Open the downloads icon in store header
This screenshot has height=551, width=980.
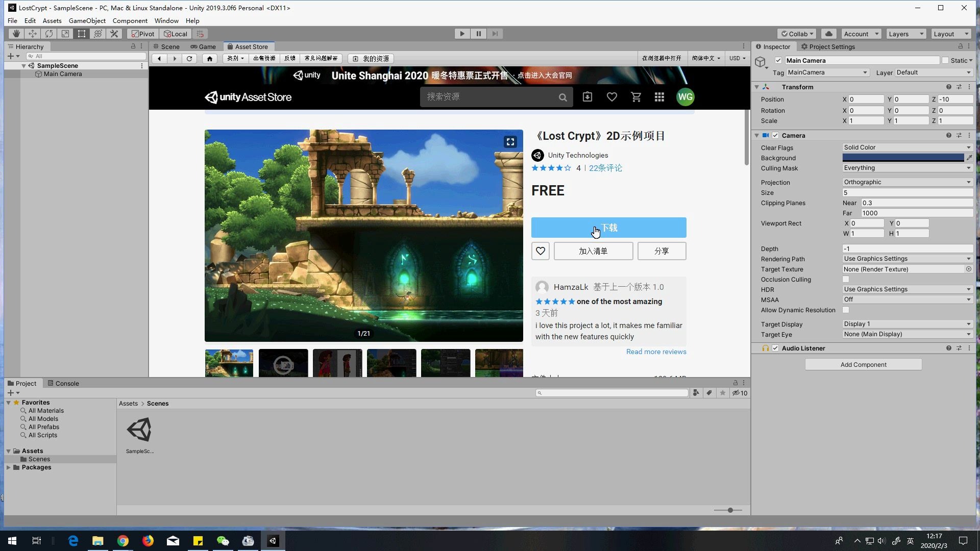click(587, 97)
